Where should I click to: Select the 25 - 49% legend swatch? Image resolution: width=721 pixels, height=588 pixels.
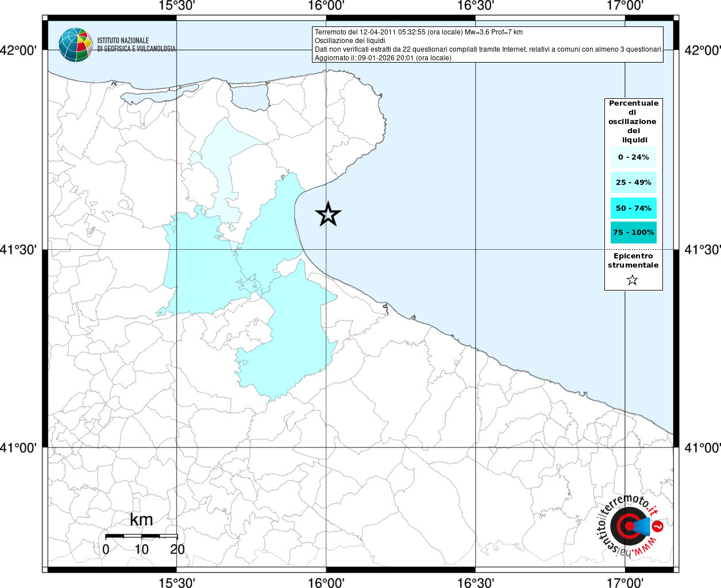click(x=633, y=183)
